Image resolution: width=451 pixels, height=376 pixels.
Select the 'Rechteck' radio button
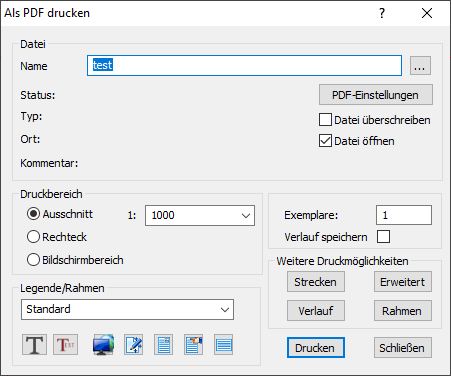tap(33, 237)
